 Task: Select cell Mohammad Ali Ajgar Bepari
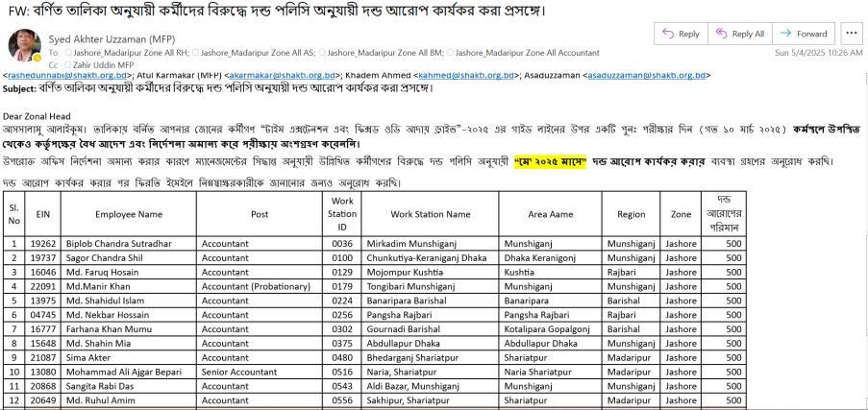(x=129, y=372)
